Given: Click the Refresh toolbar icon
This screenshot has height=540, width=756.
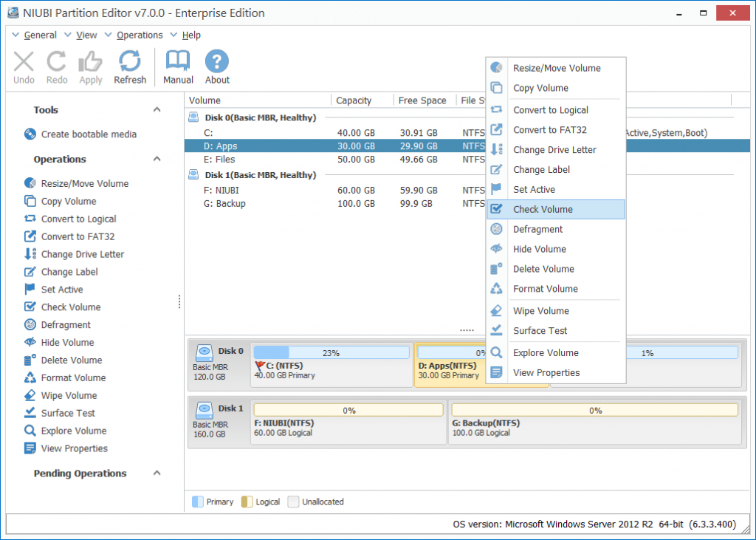Looking at the screenshot, I should pos(130,66).
